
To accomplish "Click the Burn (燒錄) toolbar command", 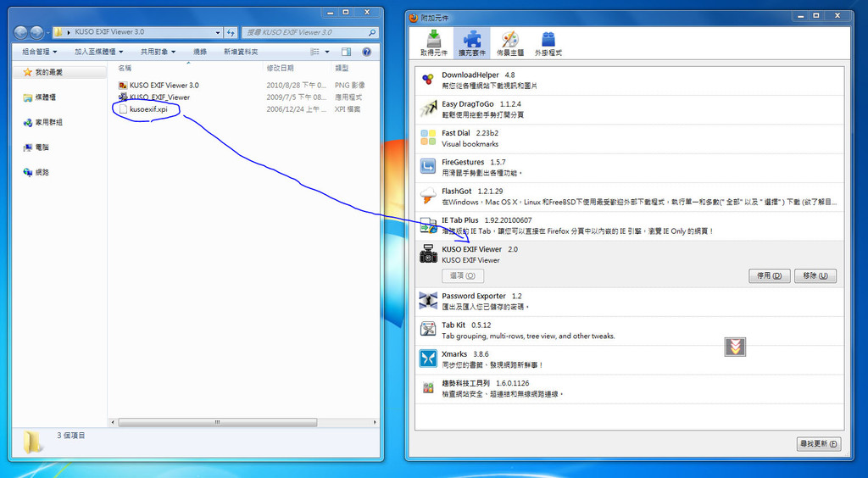I will 200,52.
